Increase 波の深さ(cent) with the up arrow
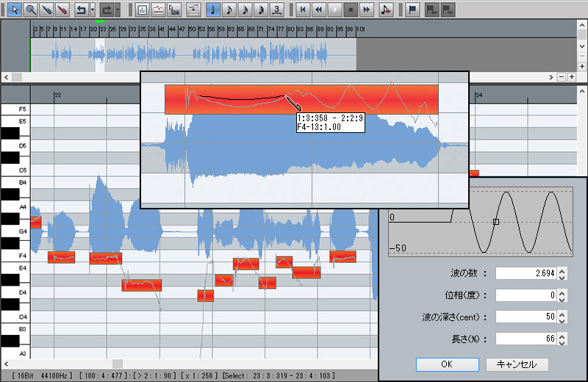This screenshot has height=382, width=588. [562, 314]
